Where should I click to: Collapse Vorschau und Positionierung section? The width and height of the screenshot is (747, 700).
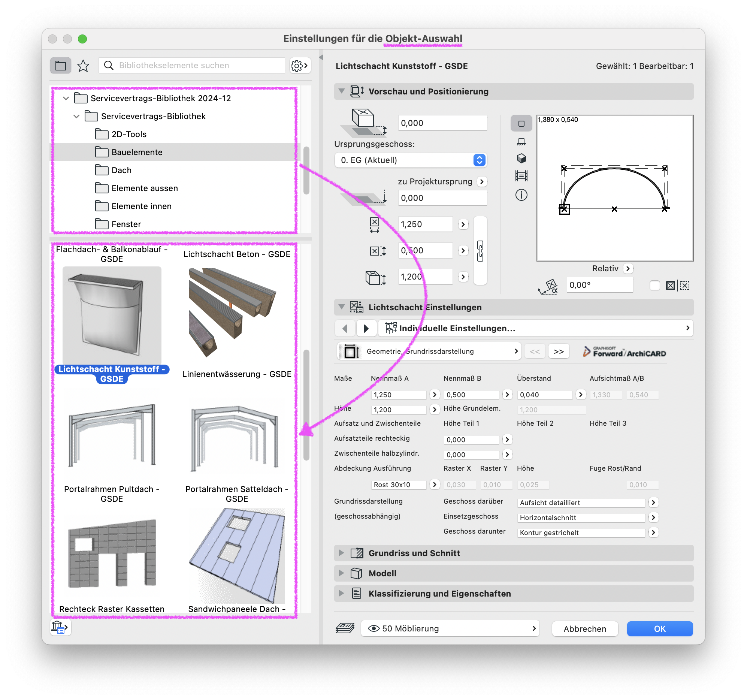342,91
